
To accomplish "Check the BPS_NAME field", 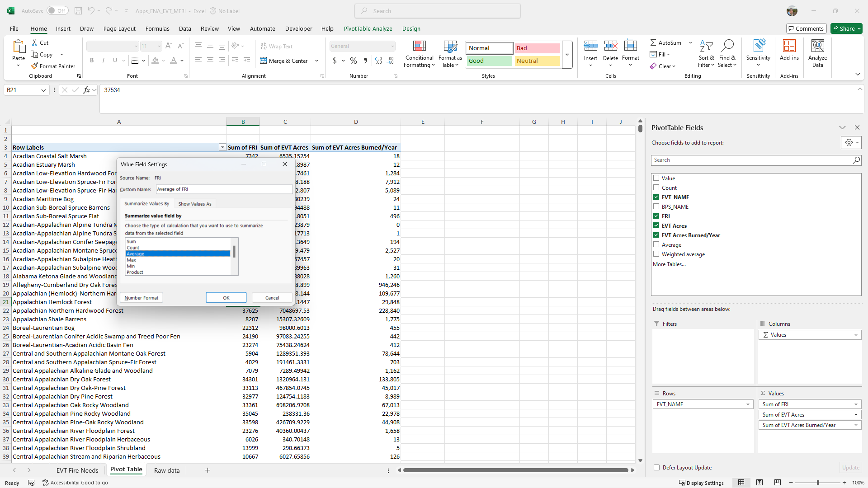I will pos(656,206).
